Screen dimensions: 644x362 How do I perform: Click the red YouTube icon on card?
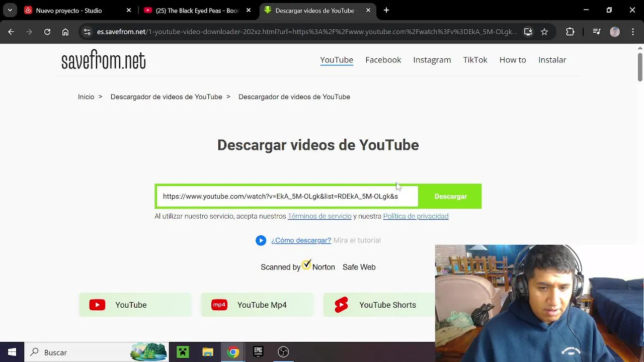97,305
